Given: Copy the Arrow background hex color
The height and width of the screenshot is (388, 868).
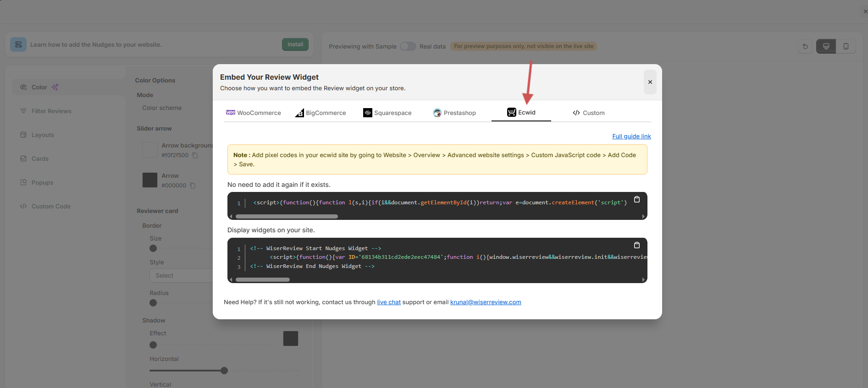Looking at the screenshot, I should [x=195, y=155].
